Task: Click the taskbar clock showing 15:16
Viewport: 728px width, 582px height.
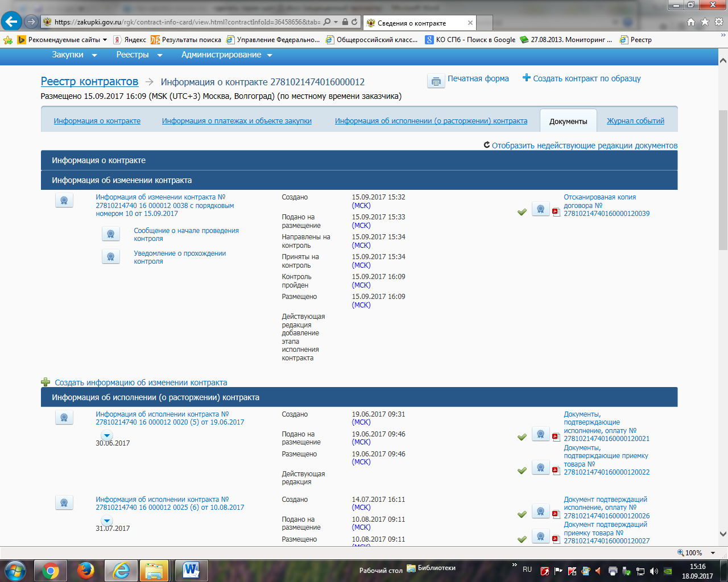Action: pyautogui.click(x=697, y=571)
